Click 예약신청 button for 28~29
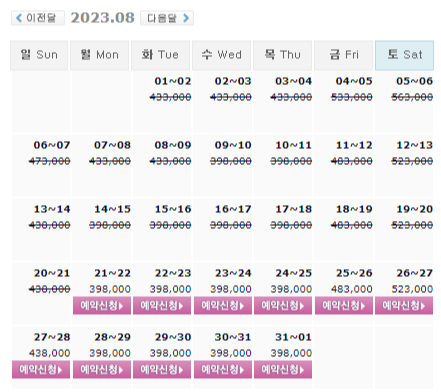The image size is (441, 392). click(x=102, y=369)
